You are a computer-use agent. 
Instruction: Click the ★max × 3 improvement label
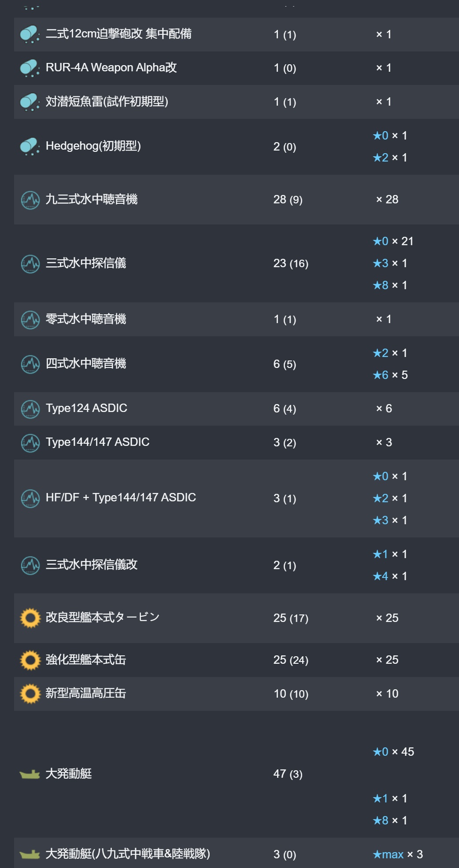tap(398, 854)
